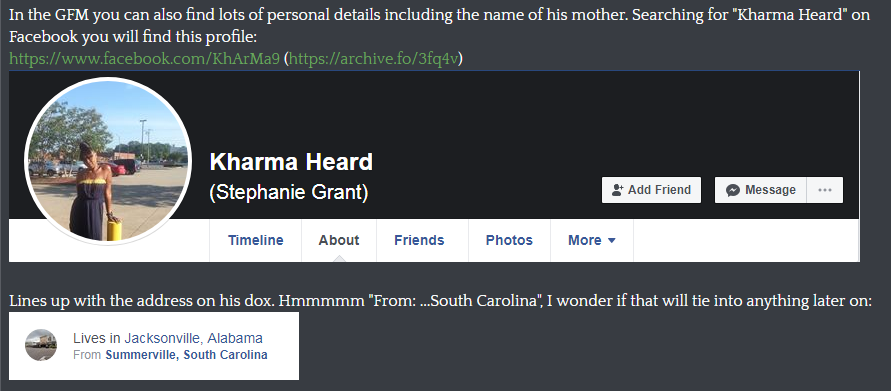This screenshot has height=391, width=891.
Task: Click the Messenger bubble icon
Action: click(733, 190)
